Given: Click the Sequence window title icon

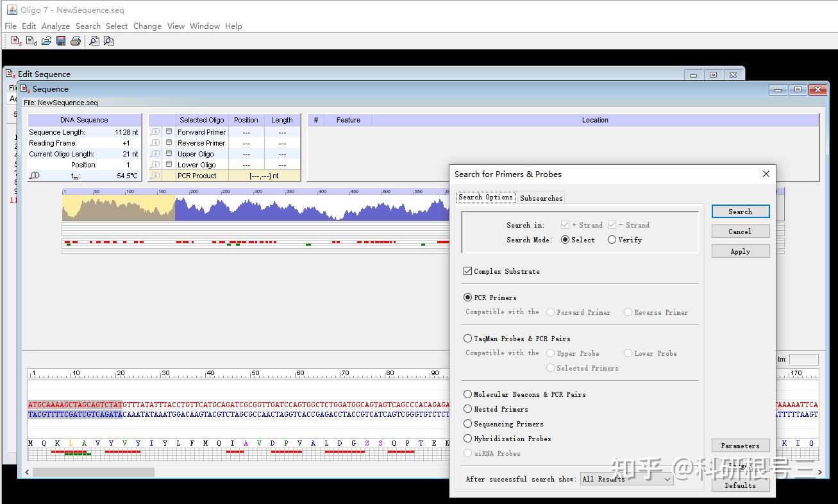Looking at the screenshot, I should (26, 88).
